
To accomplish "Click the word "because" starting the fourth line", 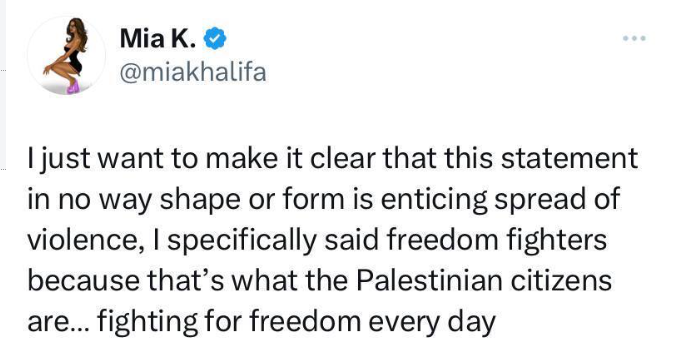I will 84,281.
